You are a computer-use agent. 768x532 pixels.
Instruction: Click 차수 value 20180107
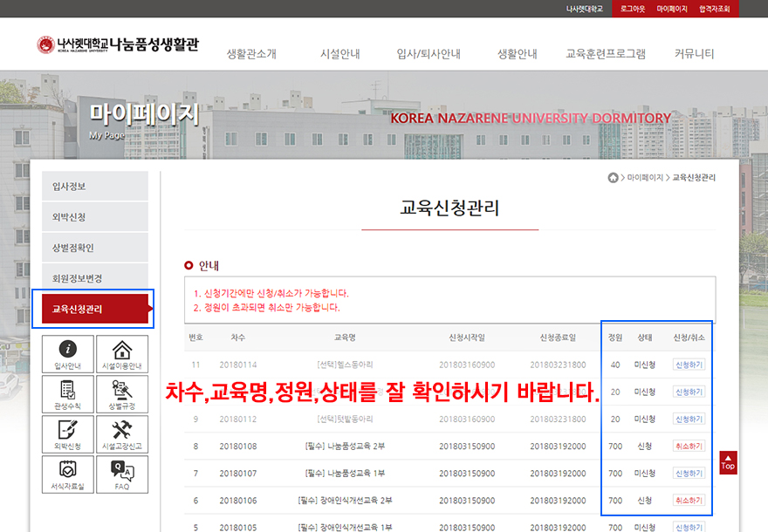[x=238, y=474]
